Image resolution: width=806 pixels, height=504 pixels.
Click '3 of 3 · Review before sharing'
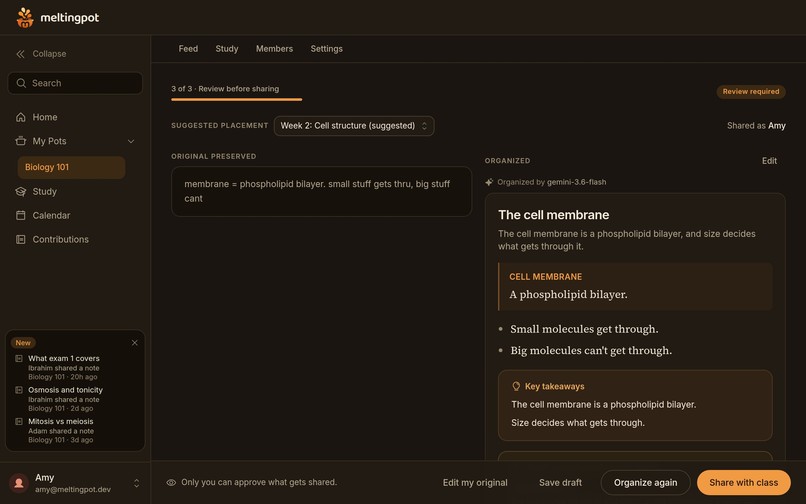click(x=225, y=89)
